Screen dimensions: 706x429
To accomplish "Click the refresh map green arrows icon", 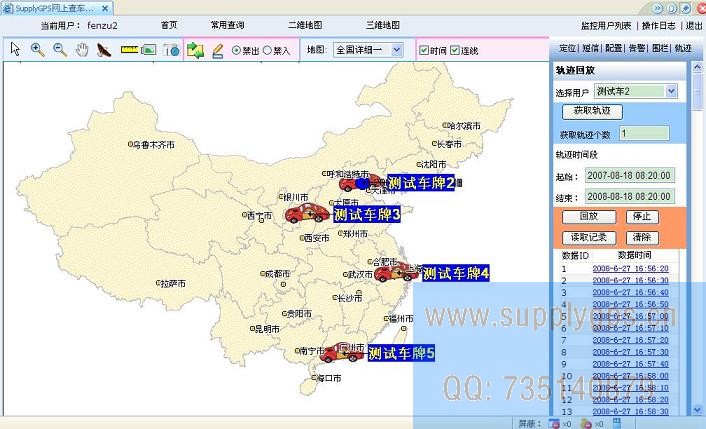I will tap(195, 49).
